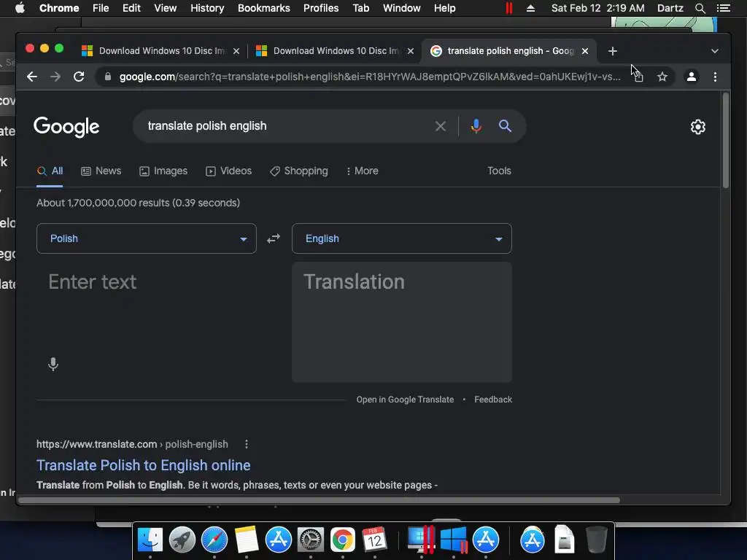Expand the More search filters menu

coord(362,171)
